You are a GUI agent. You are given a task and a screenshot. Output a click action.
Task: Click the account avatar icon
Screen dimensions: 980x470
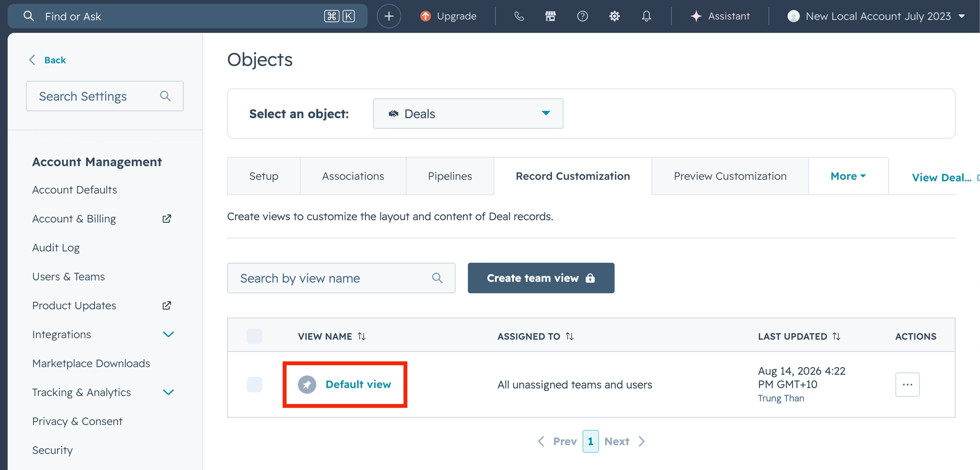[793, 16]
